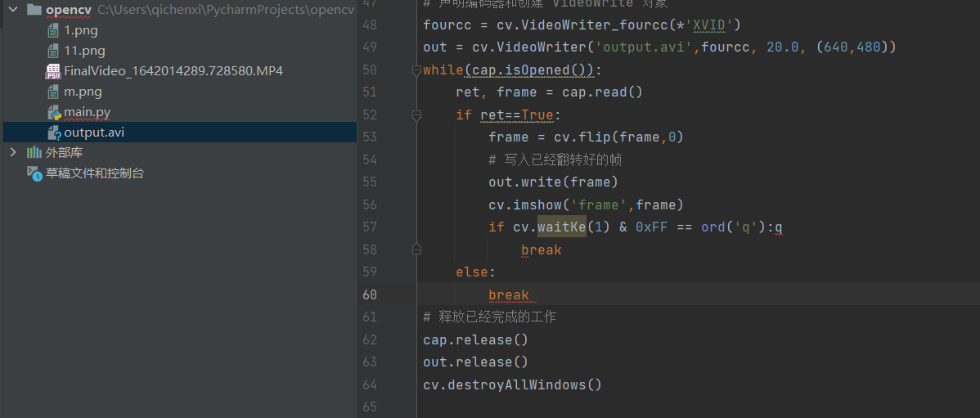Click cv.destroyAllWindows() on line 64
This screenshot has height=418, width=980.
513,384
